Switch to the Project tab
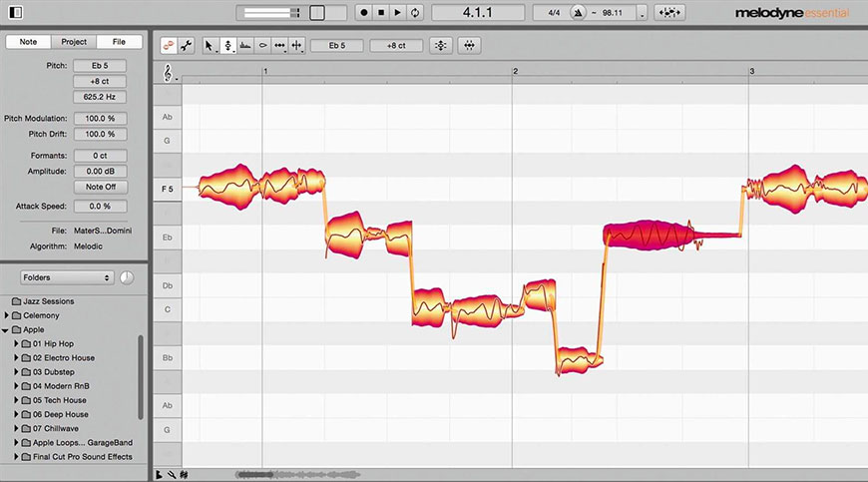Viewport: 868px width, 482px height. 74,42
